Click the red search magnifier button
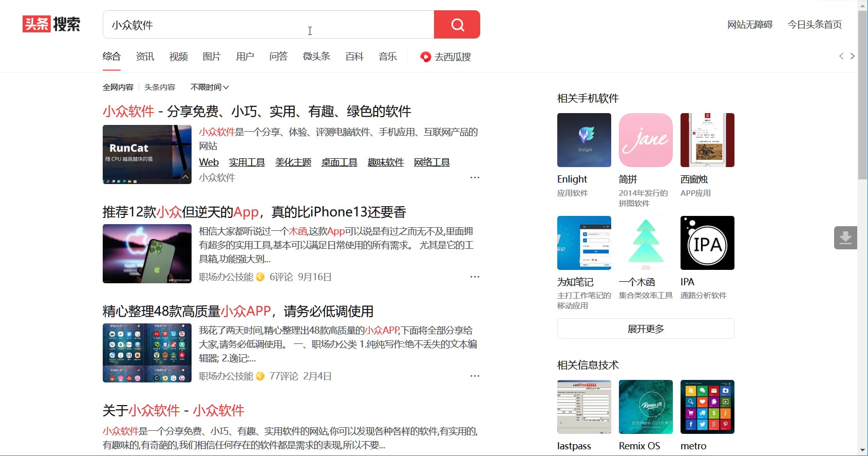Screen dimensions: 868x456 457,25
